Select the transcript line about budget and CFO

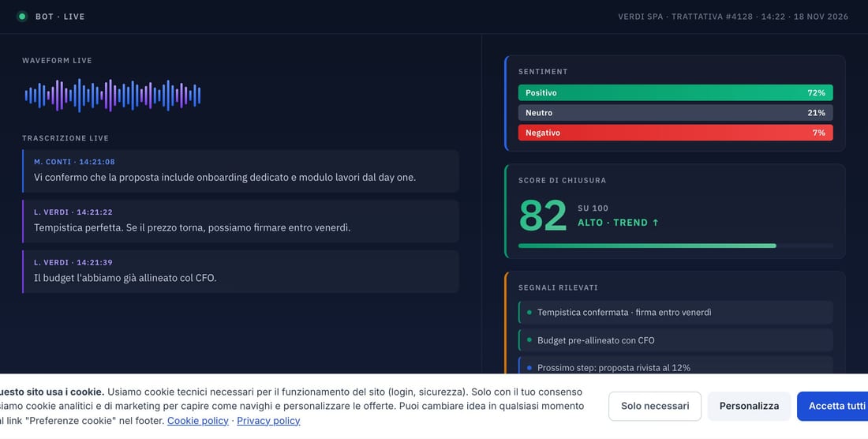pos(240,272)
